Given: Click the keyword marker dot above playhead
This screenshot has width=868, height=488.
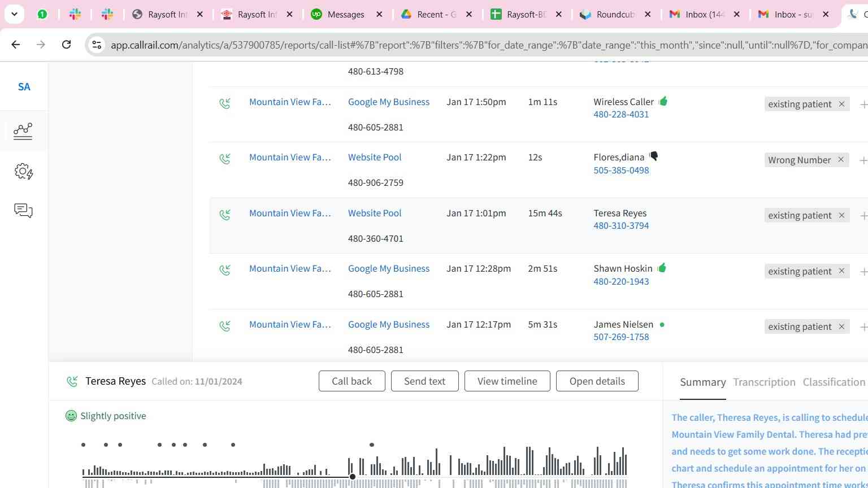Looking at the screenshot, I should (x=372, y=445).
